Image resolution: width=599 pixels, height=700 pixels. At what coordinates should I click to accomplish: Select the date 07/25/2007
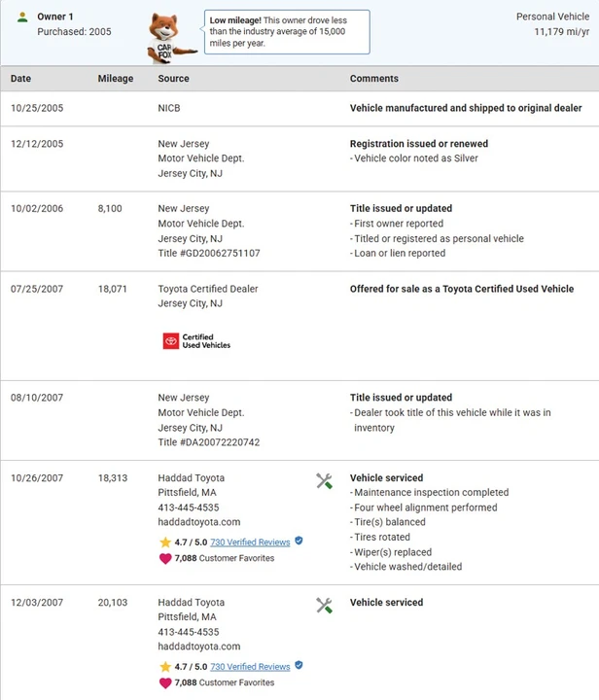click(37, 289)
